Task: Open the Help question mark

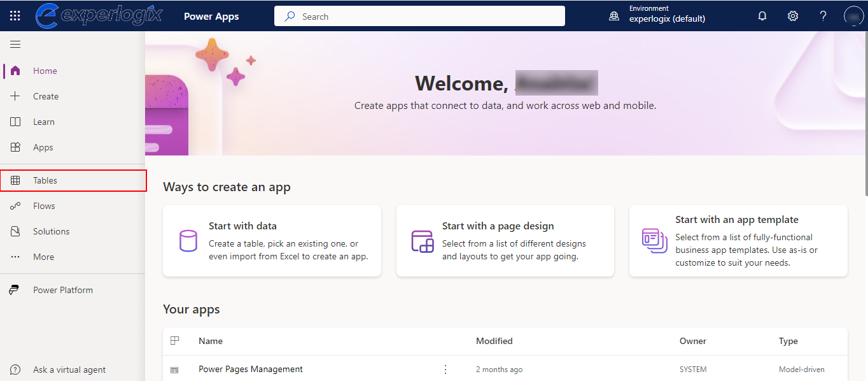Action: (823, 17)
